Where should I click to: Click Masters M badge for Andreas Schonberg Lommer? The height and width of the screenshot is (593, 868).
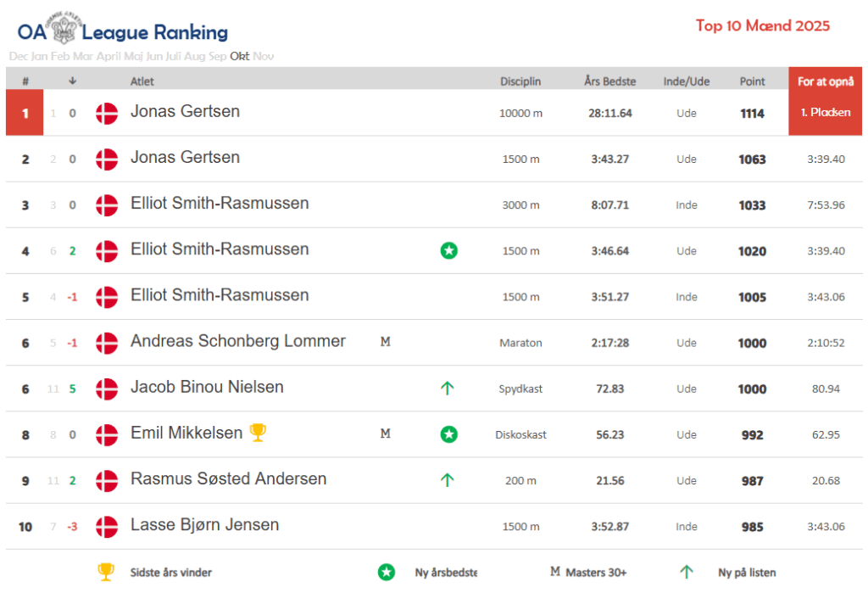pos(385,342)
